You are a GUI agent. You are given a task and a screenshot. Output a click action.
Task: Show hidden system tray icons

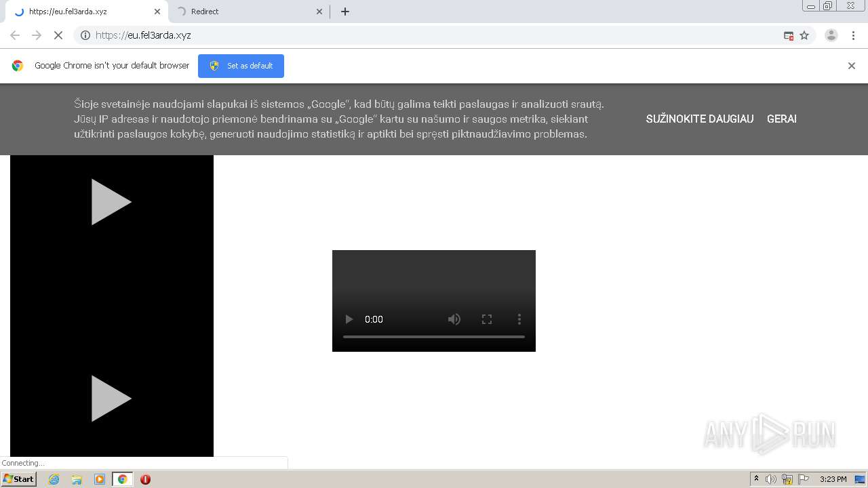point(756,479)
